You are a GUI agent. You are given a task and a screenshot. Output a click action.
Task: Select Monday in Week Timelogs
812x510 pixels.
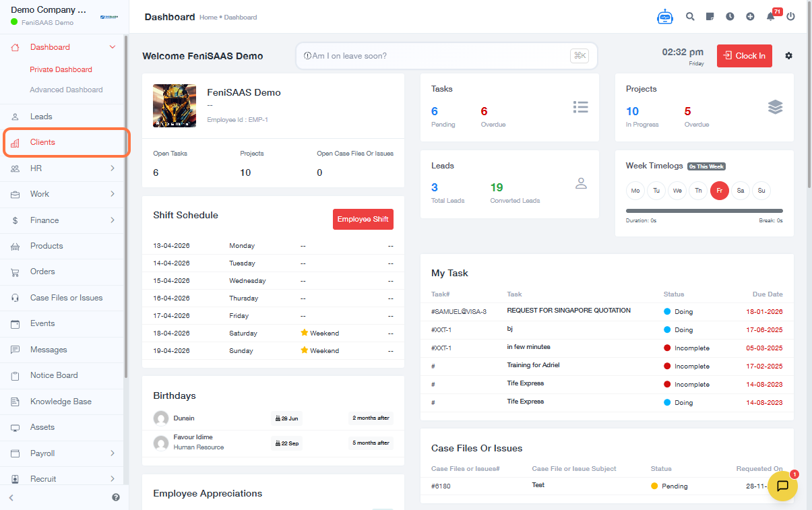pyautogui.click(x=635, y=191)
